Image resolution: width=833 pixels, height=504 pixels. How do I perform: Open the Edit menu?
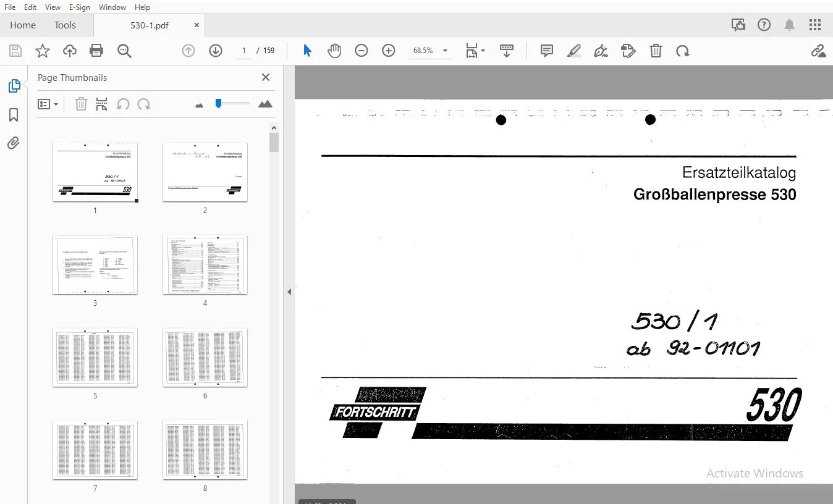coord(30,7)
